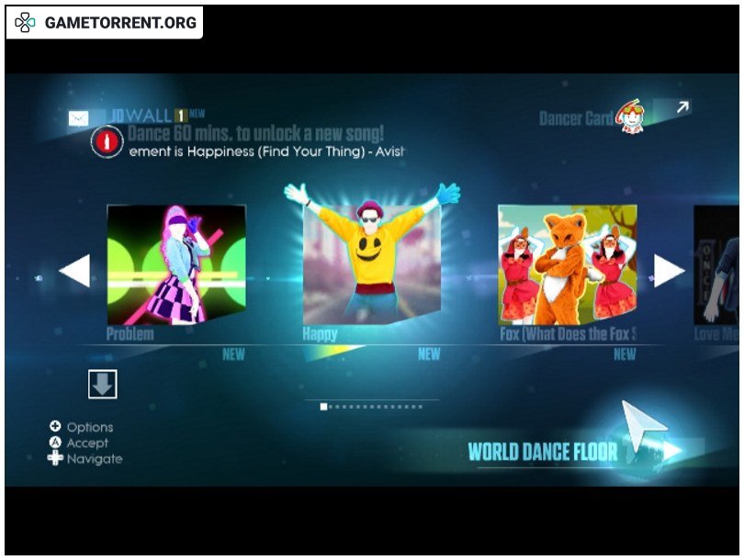Go to the next song with right arrow

pos(669,271)
